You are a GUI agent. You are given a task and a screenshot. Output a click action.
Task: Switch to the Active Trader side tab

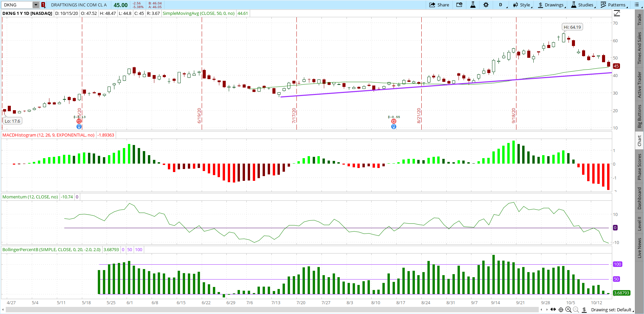point(639,84)
